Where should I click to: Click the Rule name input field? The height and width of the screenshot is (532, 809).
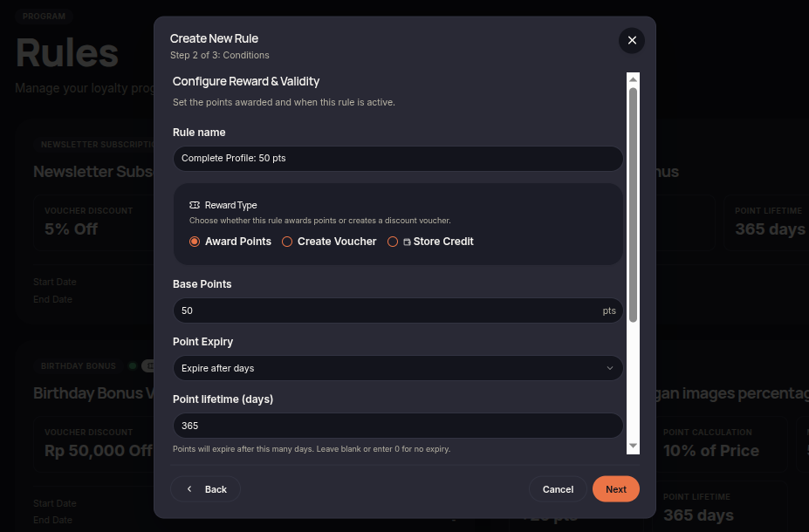coord(398,158)
